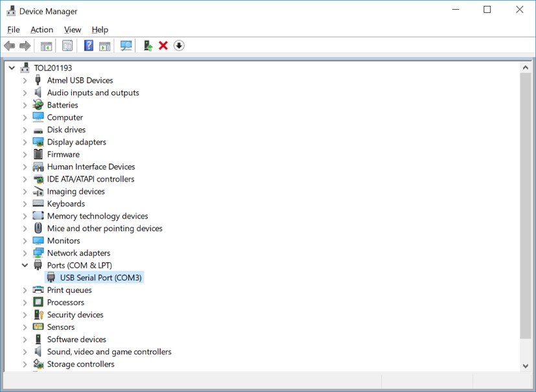Click the Back arrow toolbar icon
The height and width of the screenshot is (392, 536).
click(10, 45)
